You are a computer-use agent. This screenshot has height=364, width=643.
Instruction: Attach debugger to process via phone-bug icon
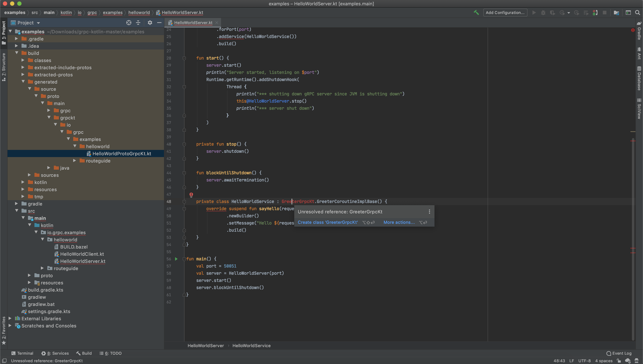(595, 13)
